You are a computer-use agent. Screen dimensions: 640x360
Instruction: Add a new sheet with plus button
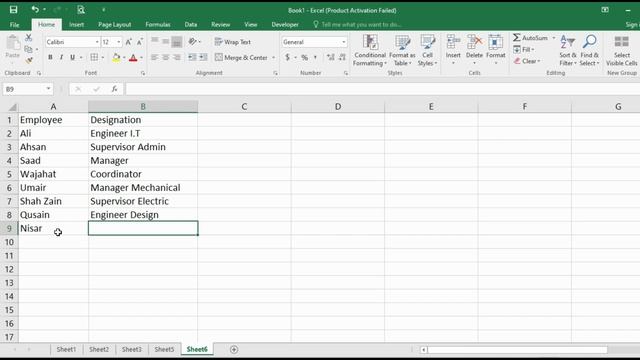pos(234,349)
